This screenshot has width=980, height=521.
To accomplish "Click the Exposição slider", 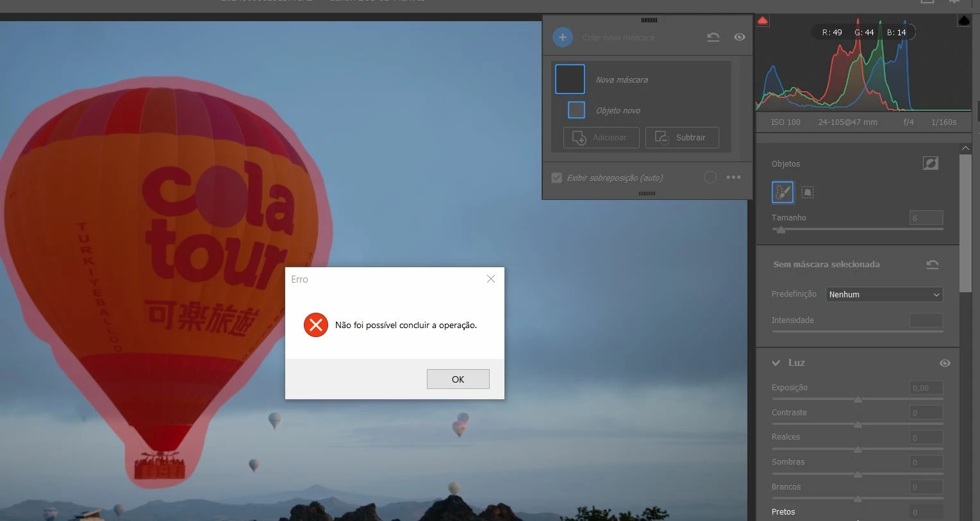I will coord(858,399).
